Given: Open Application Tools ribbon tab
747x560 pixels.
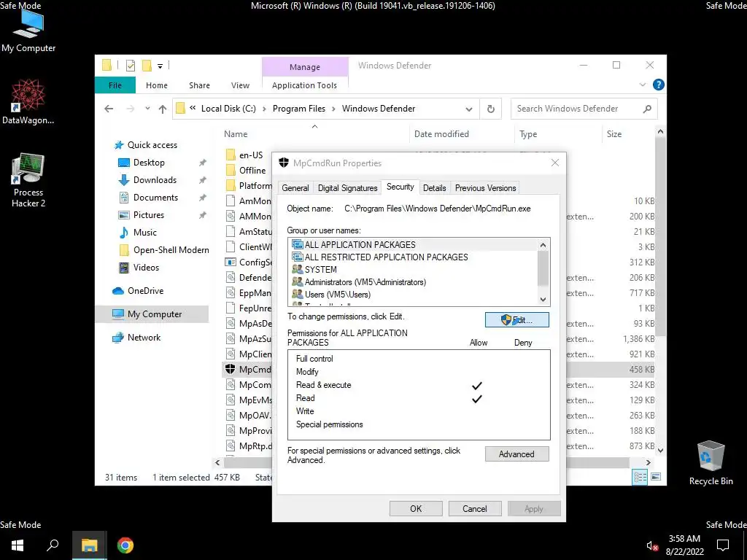Looking at the screenshot, I should click(304, 85).
